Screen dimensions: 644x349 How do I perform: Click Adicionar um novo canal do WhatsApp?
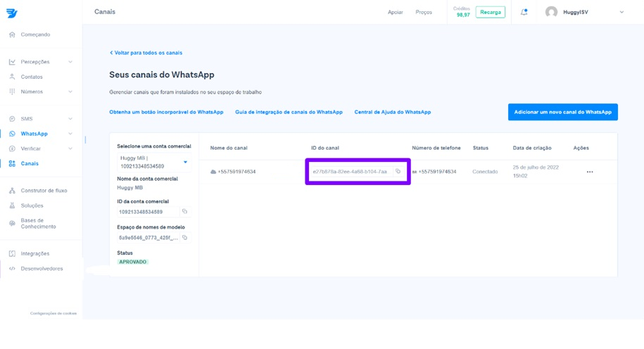(562, 112)
